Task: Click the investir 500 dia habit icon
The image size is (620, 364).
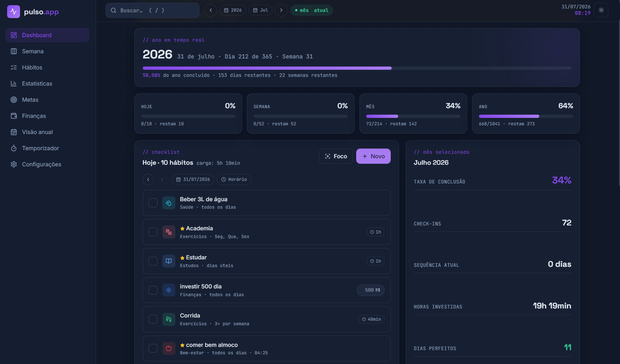Action: click(169, 290)
